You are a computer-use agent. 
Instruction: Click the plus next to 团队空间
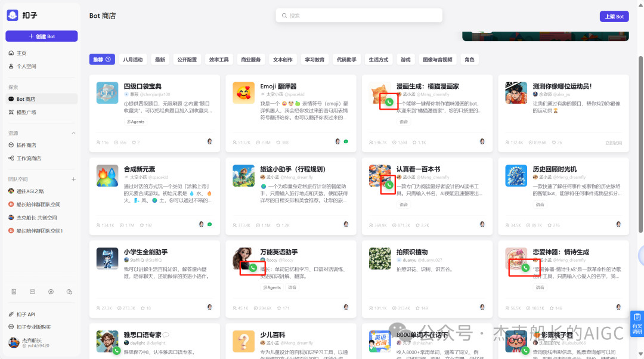pyautogui.click(x=73, y=179)
